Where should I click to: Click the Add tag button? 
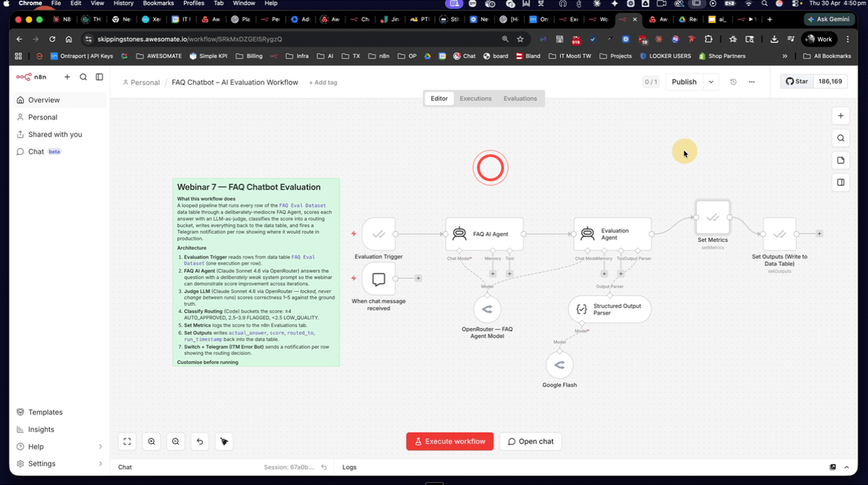[323, 83]
